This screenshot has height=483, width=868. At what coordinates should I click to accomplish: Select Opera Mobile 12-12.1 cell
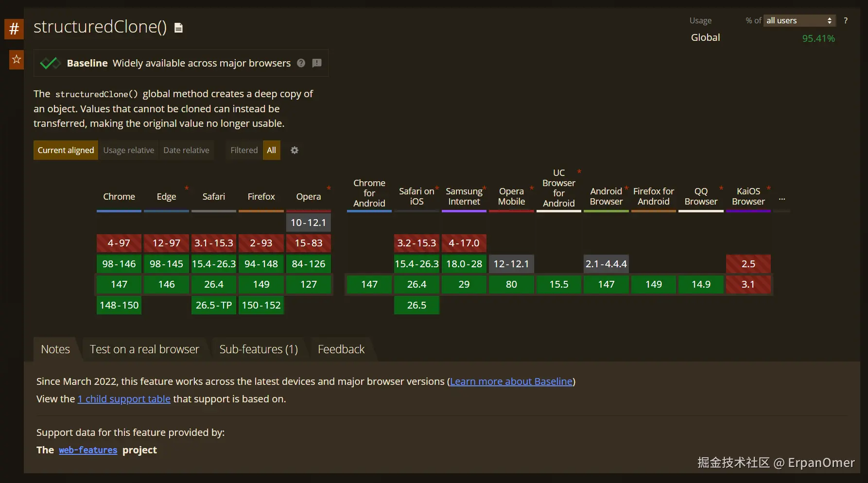pos(511,264)
